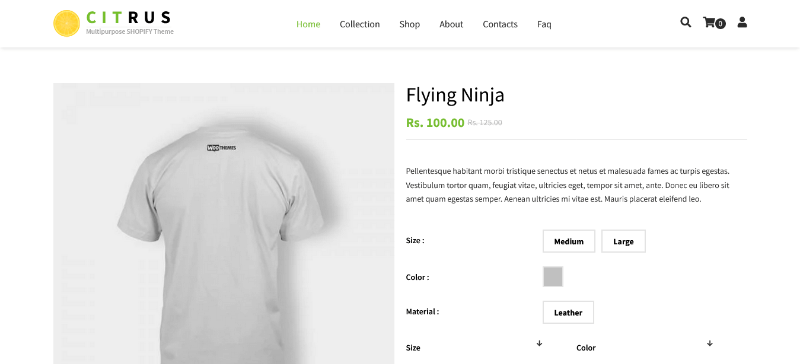Open the shopping cart icon
Viewport: 800px width, 364px height.
[x=709, y=22]
